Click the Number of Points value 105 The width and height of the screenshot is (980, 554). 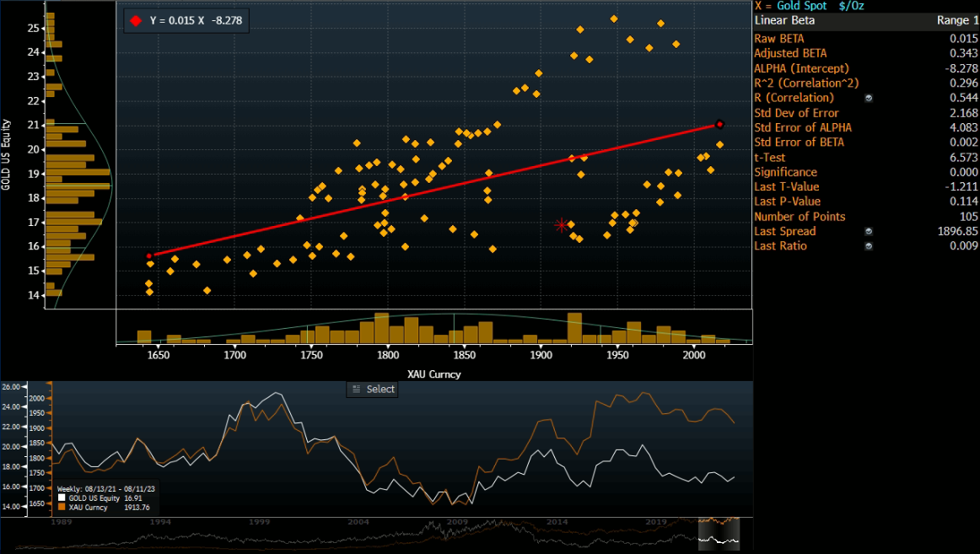tap(969, 217)
